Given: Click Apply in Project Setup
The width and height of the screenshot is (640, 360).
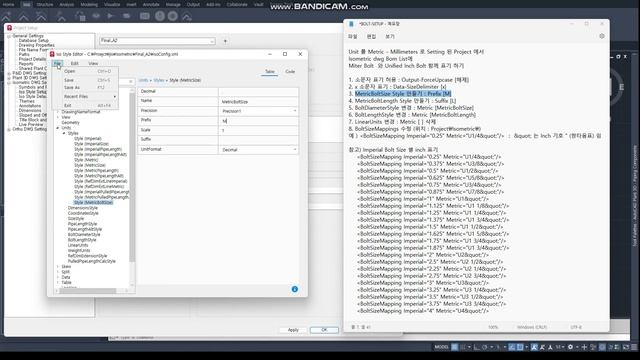Looking at the screenshot, I should tap(293, 330).
